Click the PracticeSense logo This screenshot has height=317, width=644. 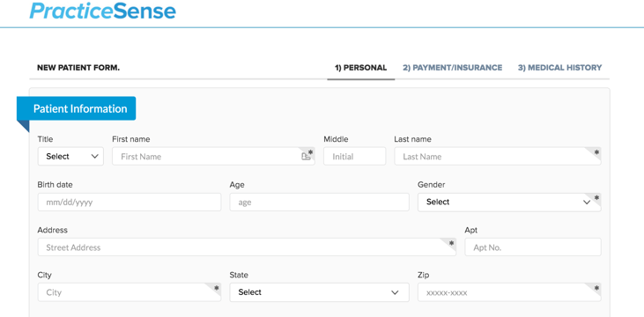tap(103, 11)
